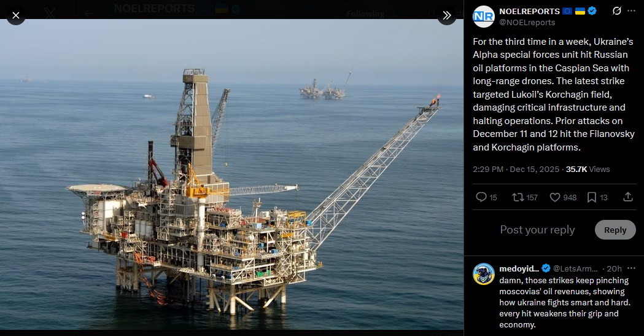This screenshot has width=644, height=336.
Task: Click the reply comment icon with 15
Action: pos(486,198)
